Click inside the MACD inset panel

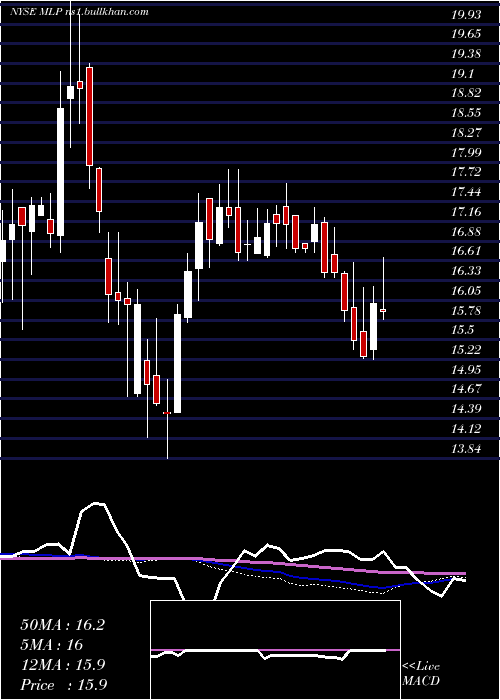pos(275,650)
